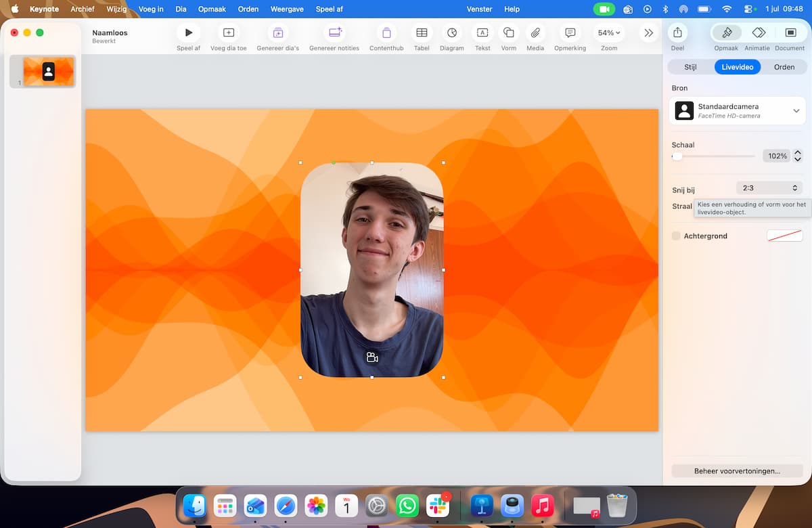Screen dimensions: 812x528
Task: Click the Schaal 102% value field
Action: [777, 156]
